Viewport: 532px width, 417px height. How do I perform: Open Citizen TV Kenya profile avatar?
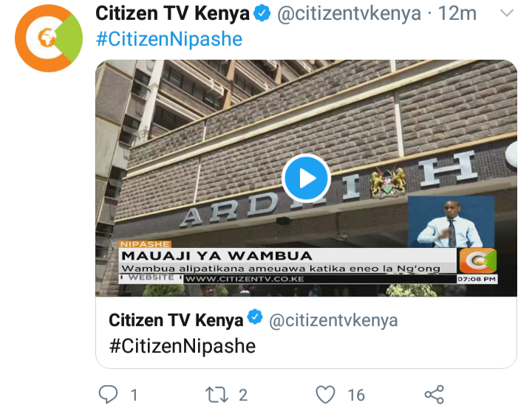(x=49, y=38)
